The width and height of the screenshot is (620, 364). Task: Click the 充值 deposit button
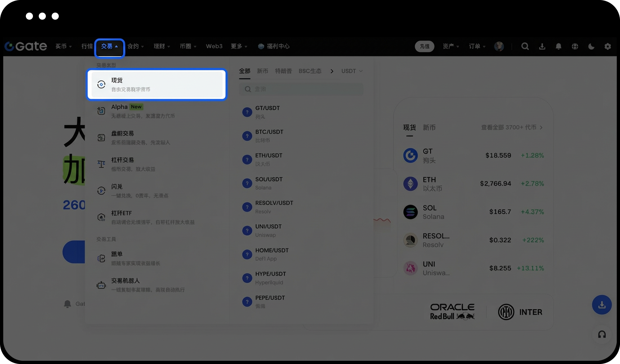coord(424,46)
